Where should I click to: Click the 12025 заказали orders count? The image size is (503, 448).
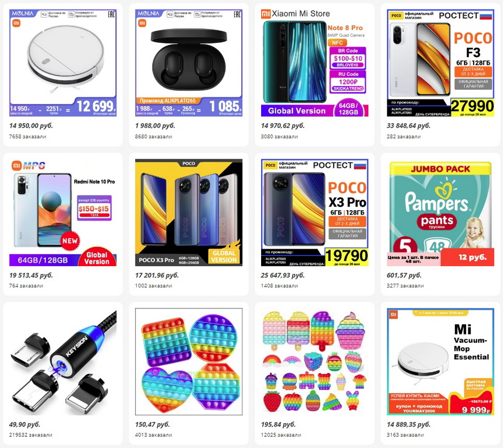281,435
